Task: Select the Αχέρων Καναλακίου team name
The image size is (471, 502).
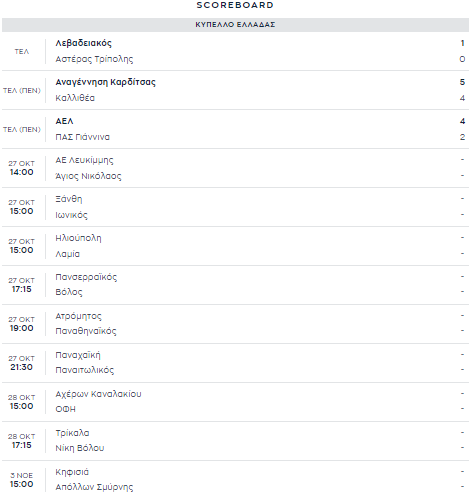Action: point(98,394)
